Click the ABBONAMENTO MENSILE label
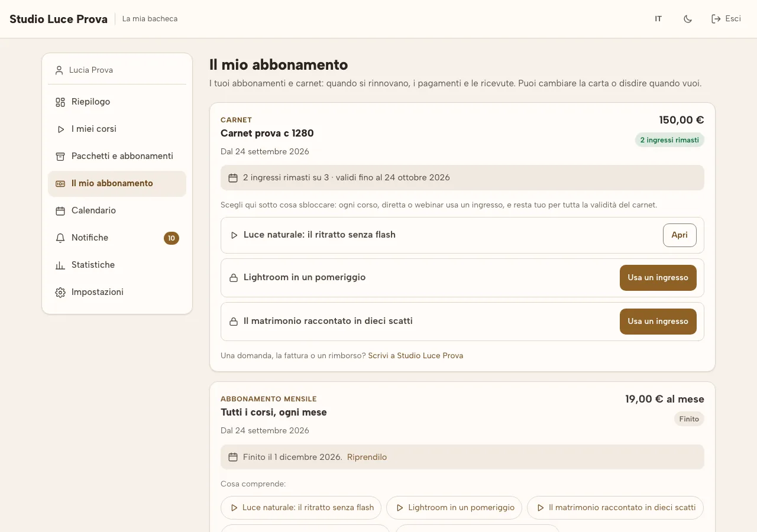This screenshot has height=532, width=757. [268, 399]
